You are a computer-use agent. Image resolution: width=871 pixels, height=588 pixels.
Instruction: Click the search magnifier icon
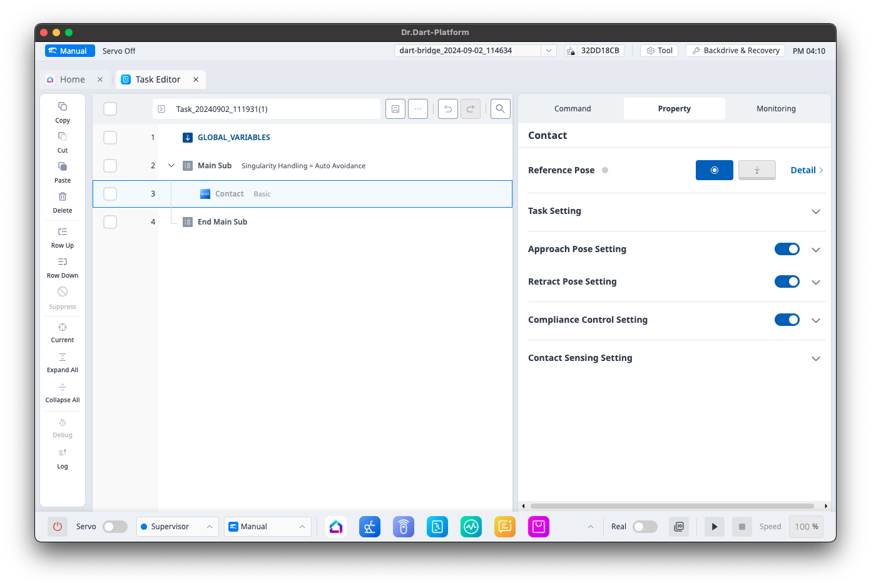coord(500,109)
